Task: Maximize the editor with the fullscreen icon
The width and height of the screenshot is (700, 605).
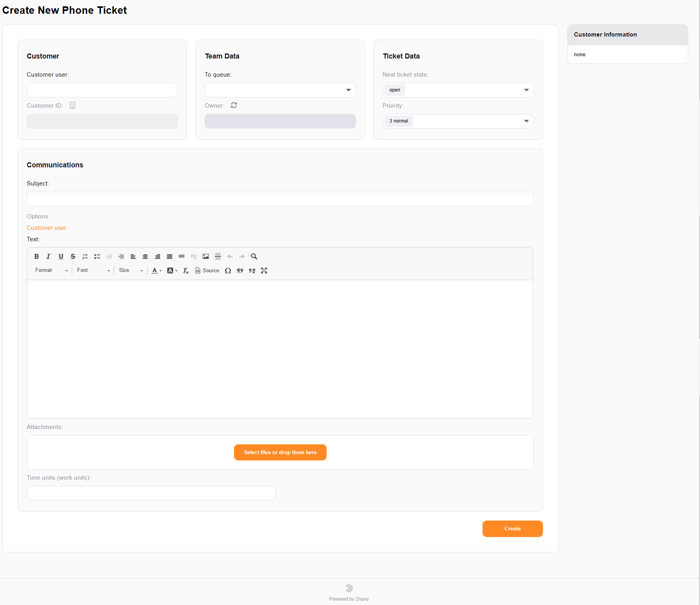Action: click(264, 271)
